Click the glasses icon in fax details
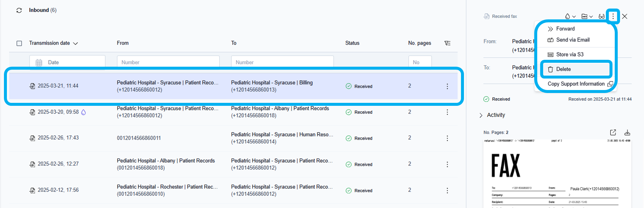This screenshot has width=644, height=208. (x=601, y=16)
